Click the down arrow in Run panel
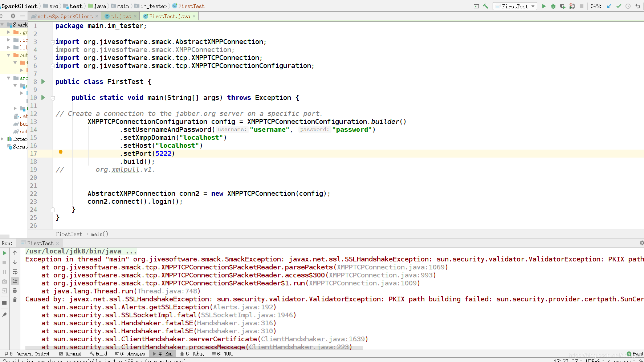644x362 pixels. coord(15,262)
